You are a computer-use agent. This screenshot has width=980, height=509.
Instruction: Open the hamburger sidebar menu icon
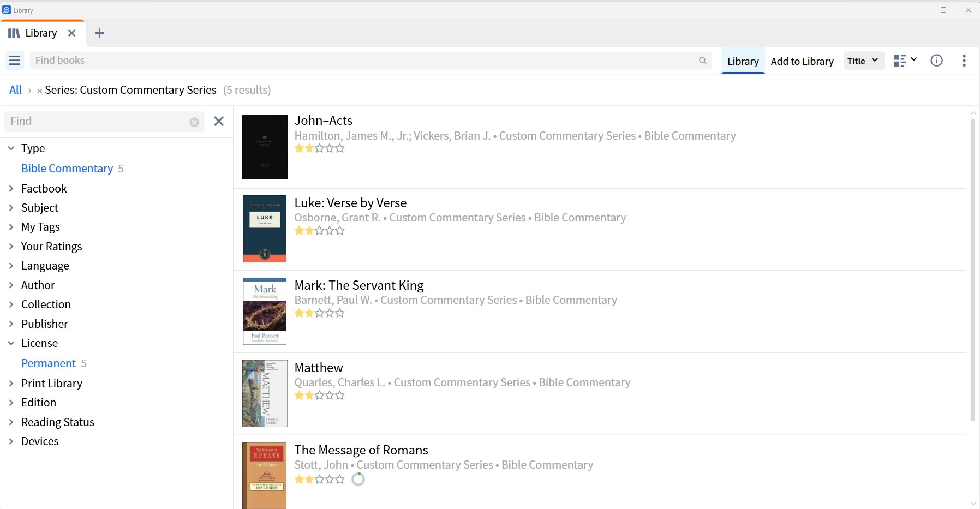click(15, 61)
